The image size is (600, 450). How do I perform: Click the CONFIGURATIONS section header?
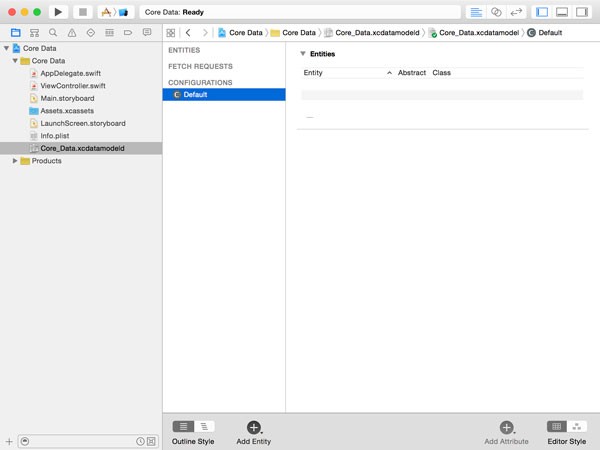pos(200,82)
